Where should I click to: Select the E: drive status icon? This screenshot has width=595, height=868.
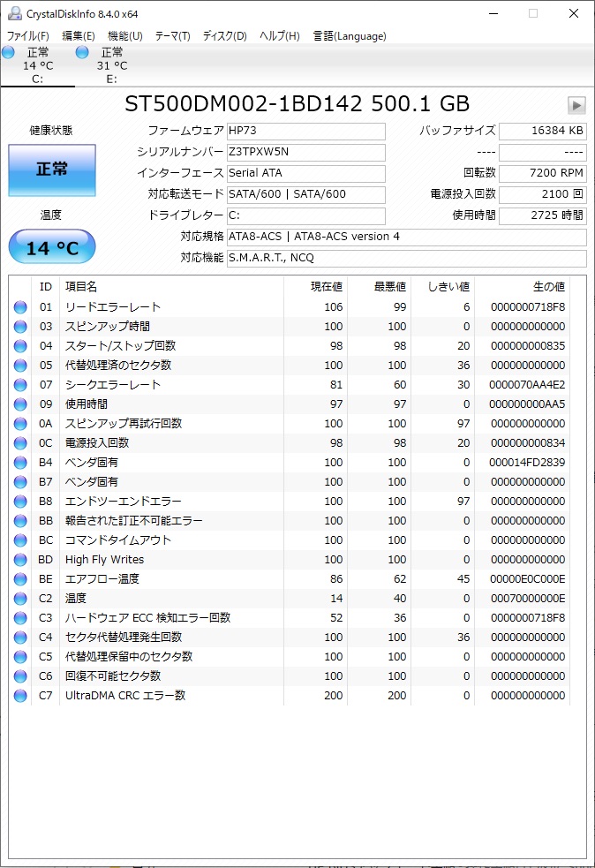(82, 53)
